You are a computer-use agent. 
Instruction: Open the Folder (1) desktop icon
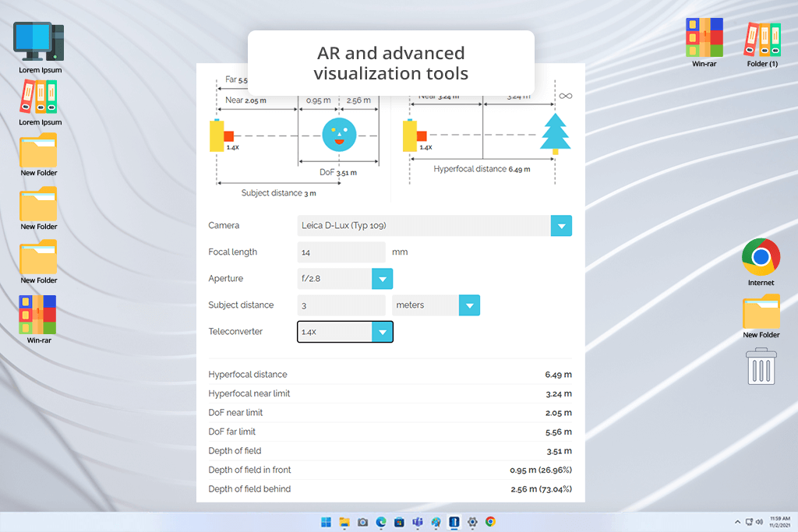[x=762, y=44]
